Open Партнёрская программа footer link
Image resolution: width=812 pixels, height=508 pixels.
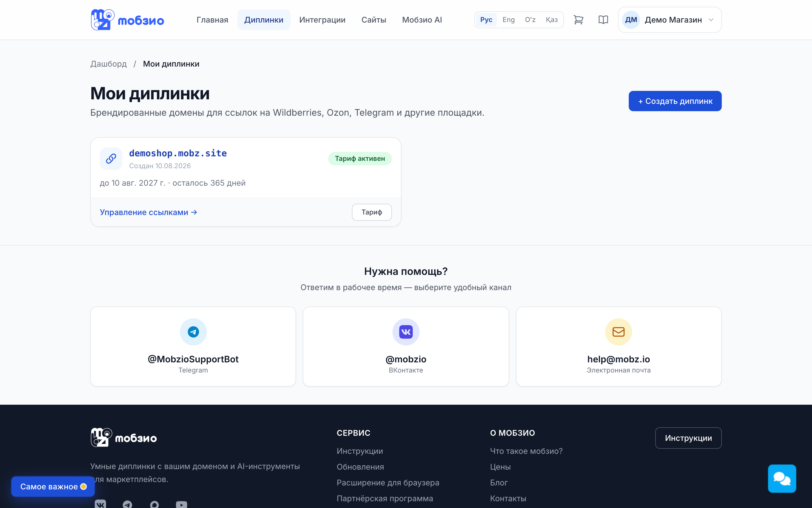(x=385, y=498)
